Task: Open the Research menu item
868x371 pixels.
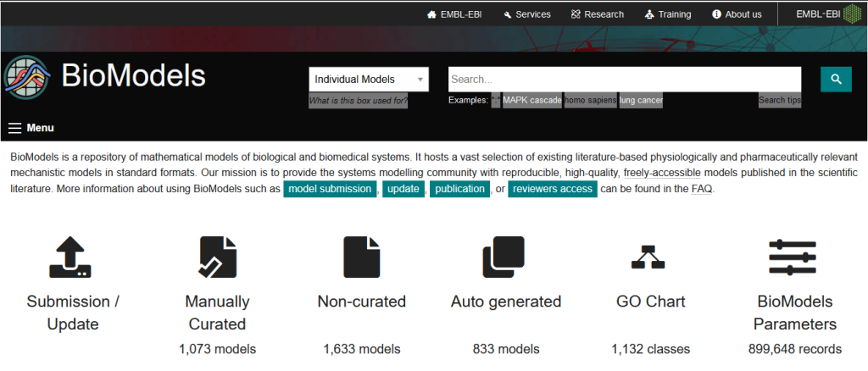Action: pyautogui.click(x=597, y=14)
